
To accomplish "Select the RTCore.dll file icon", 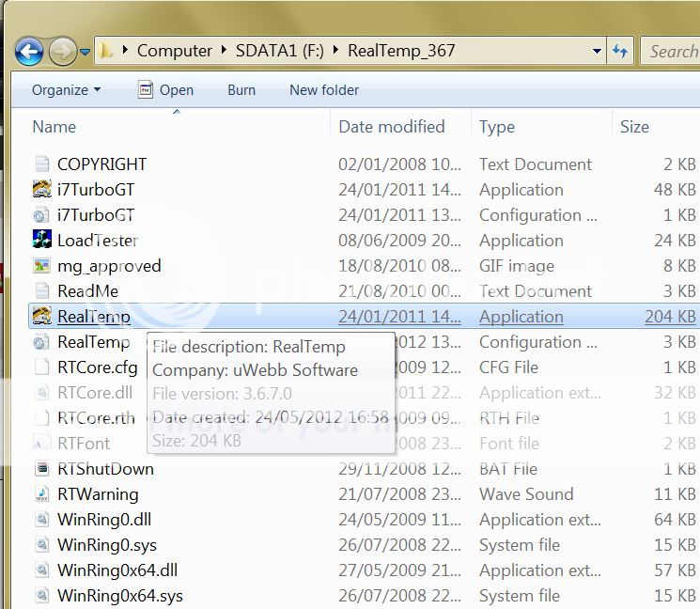I will [42, 393].
